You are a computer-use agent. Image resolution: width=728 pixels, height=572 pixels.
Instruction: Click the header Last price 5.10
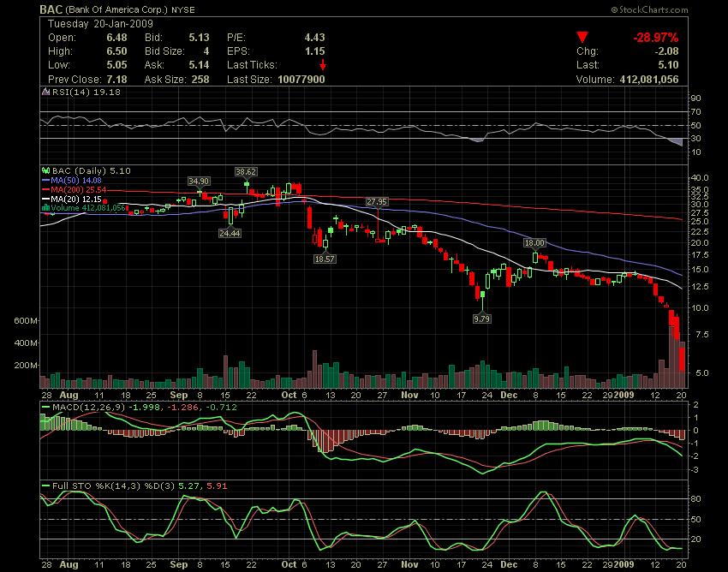(668, 65)
